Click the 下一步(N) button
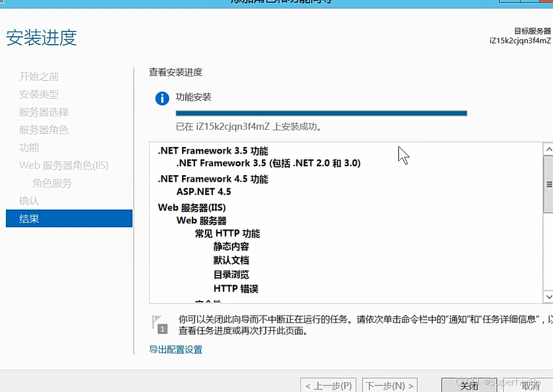Viewport: 553px width, 392px height. 390,385
